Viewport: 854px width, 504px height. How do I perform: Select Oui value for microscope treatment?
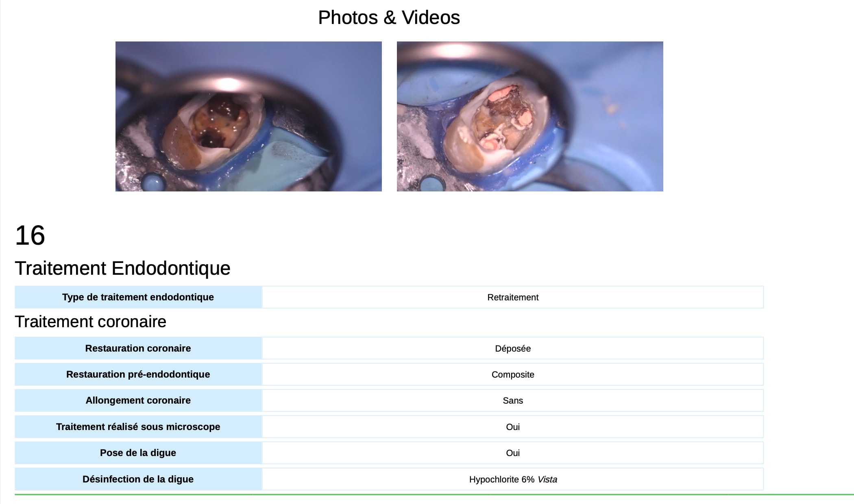[x=513, y=427]
